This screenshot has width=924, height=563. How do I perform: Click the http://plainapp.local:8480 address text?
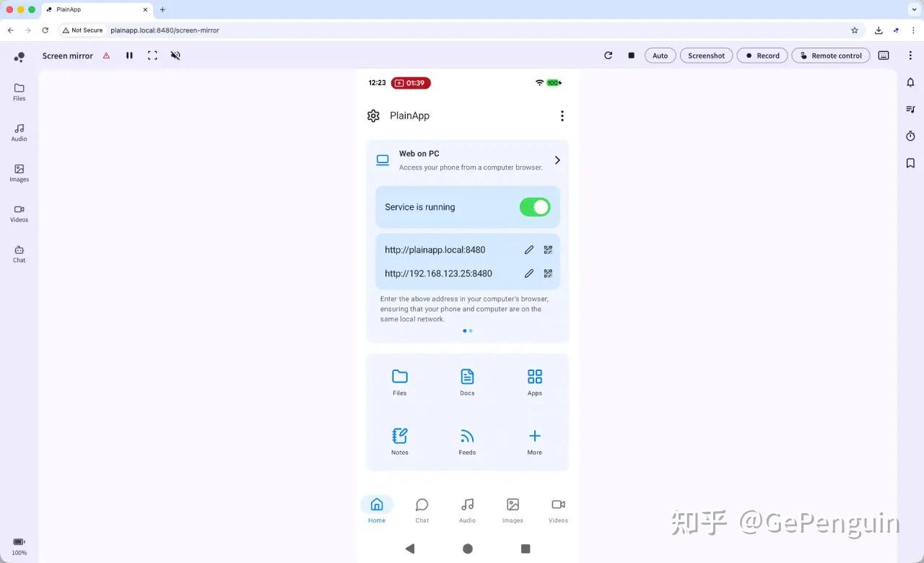(x=435, y=250)
